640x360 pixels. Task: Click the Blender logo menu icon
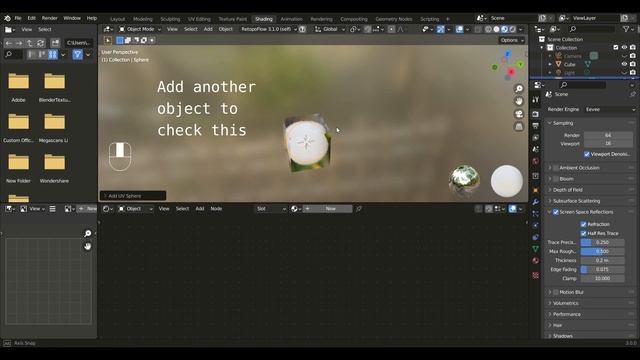7,18
